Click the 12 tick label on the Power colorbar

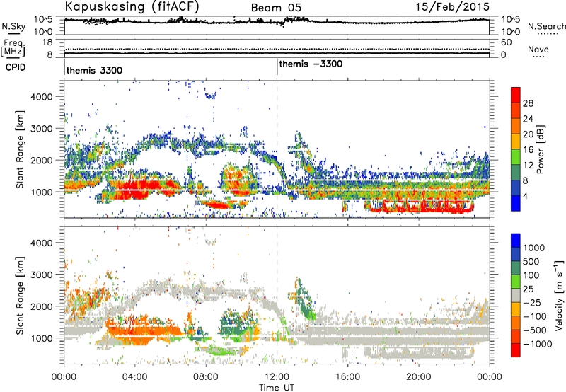[528, 166]
